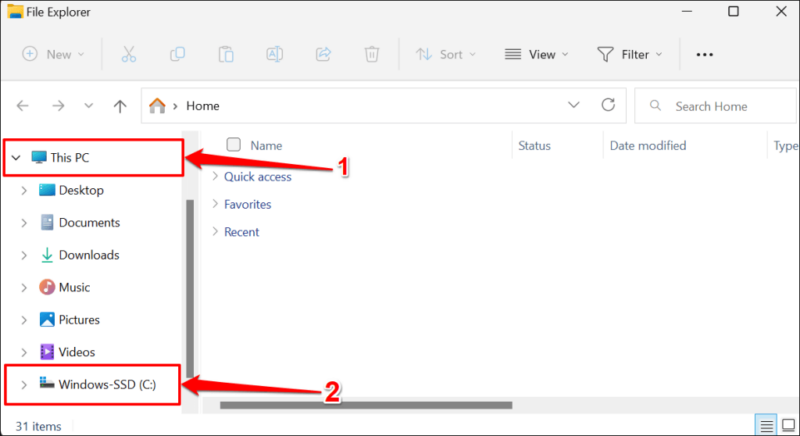Open the View dropdown menu
800x436 pixels.
pos(536,54)
